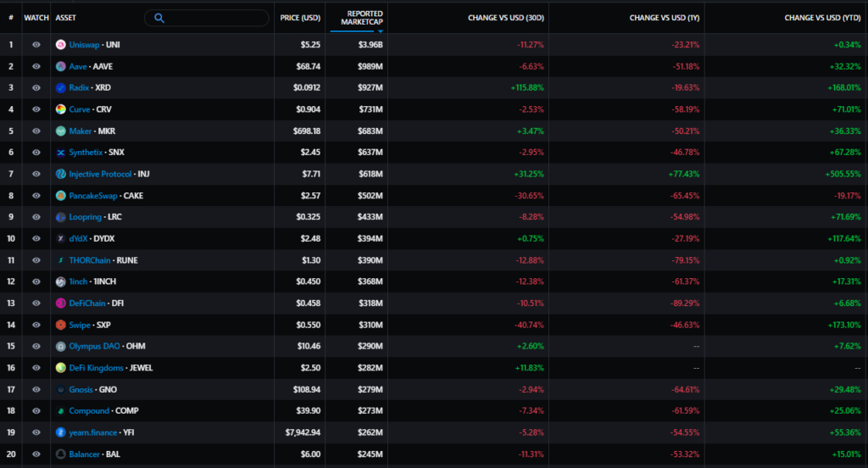The image size is (868, 468).
Task: Click the Radix token logo icon
Action: click(x=61, y=87)
